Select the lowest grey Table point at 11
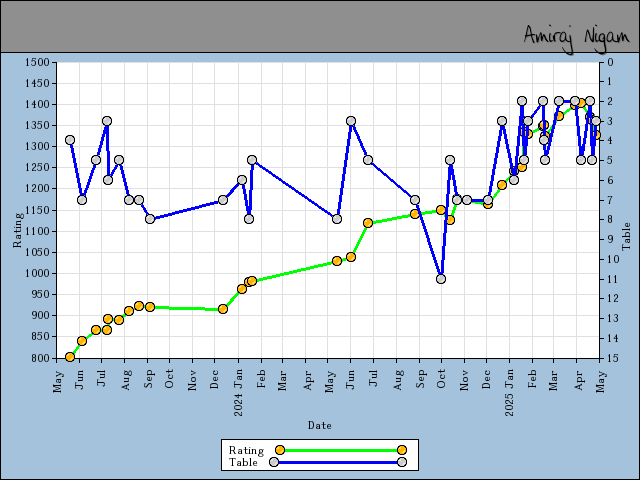 (441, 279)
